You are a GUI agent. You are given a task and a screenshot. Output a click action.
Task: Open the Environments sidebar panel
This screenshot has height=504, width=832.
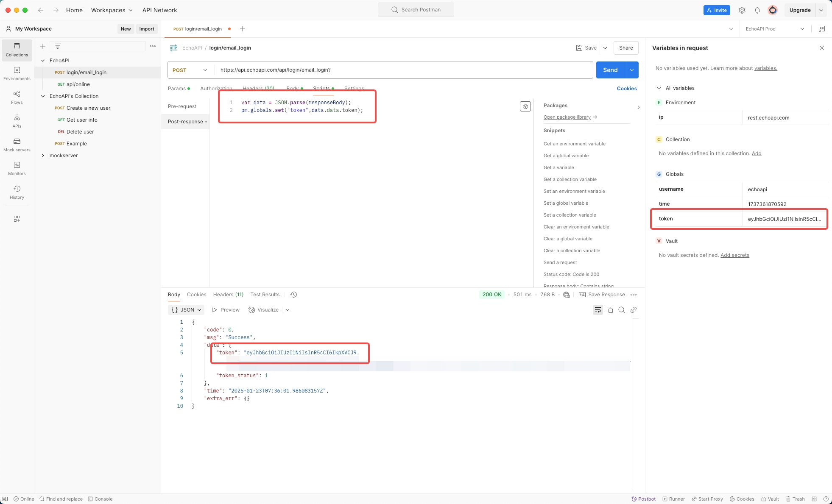17,74
